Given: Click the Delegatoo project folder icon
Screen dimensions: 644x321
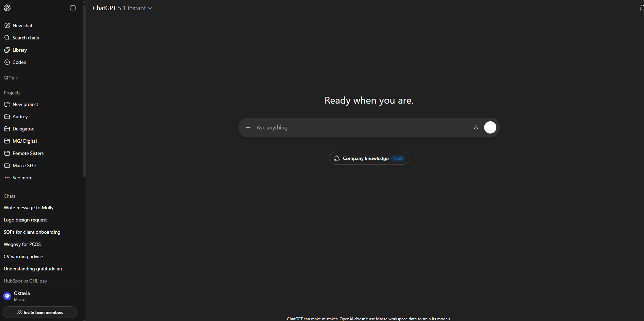Looking at the screenshot, I should (x=7, y=129).
